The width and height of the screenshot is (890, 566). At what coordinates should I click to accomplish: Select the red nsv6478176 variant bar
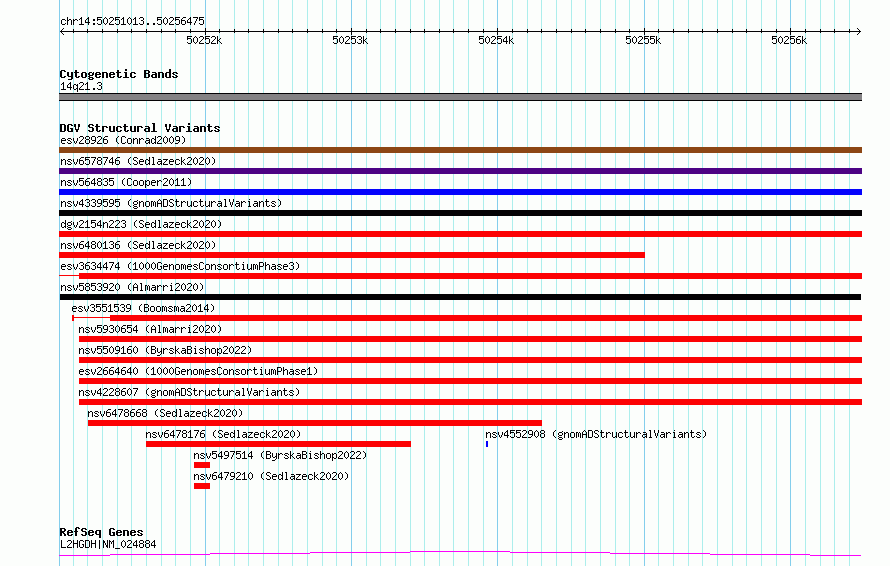pos(278,444)
